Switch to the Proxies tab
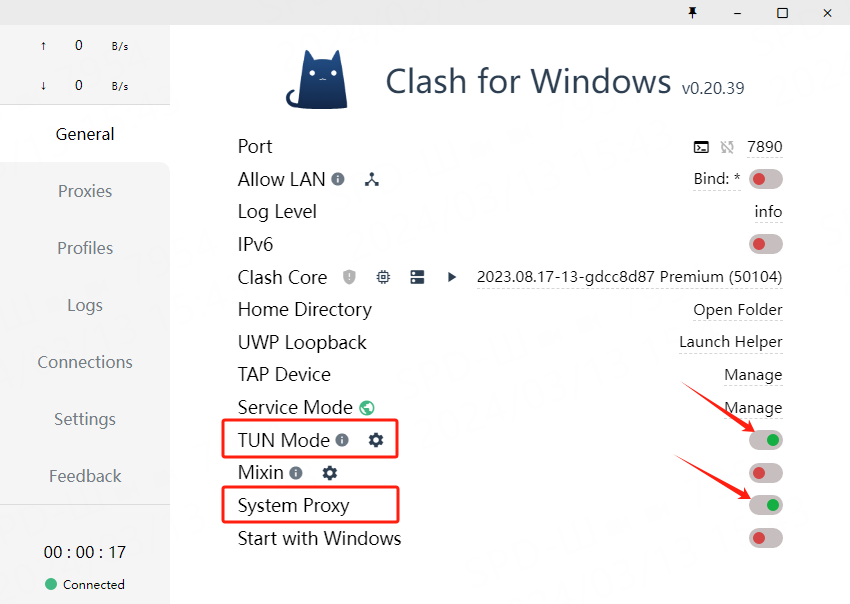 click(85, 191)
